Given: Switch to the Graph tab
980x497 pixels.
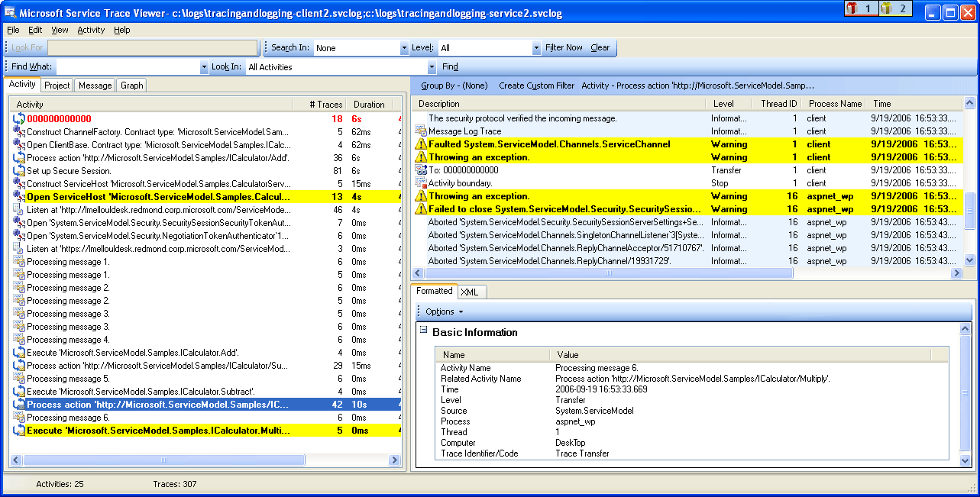Looking at the screenshot, I should pyautogui.click(x=131, y=85).
